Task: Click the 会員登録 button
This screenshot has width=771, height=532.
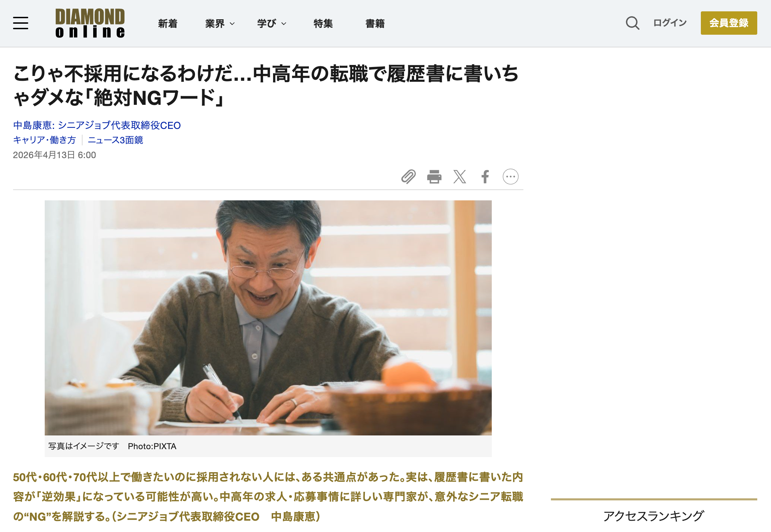Action: coord(729,23)
